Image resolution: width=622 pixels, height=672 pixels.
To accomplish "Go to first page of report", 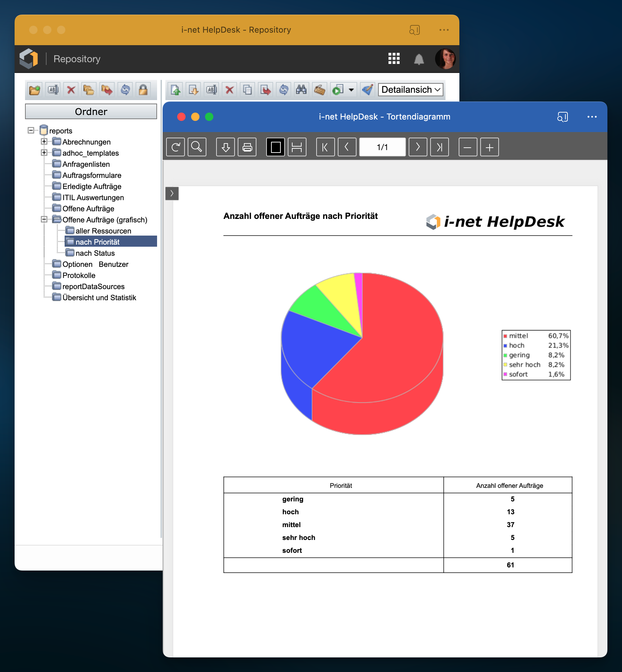I will (x=326, y=147).
